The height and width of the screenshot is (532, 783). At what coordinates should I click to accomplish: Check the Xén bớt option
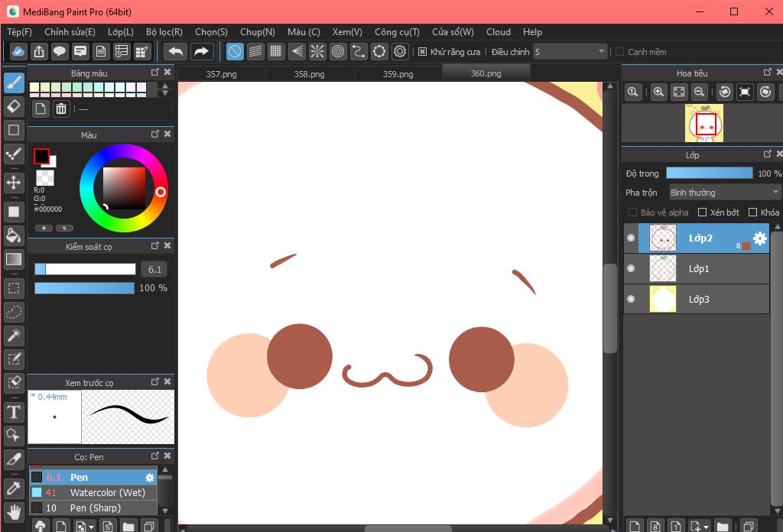[702, 212]
